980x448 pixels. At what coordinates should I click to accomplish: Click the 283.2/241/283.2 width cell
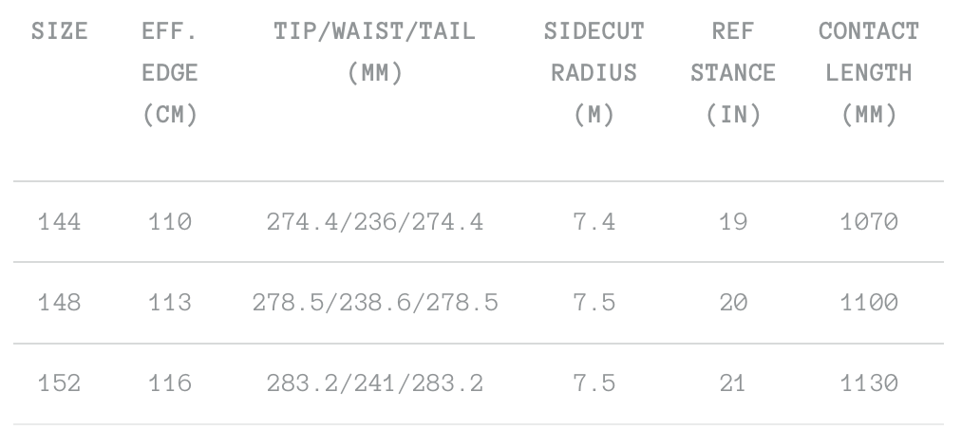coord(377,383)
